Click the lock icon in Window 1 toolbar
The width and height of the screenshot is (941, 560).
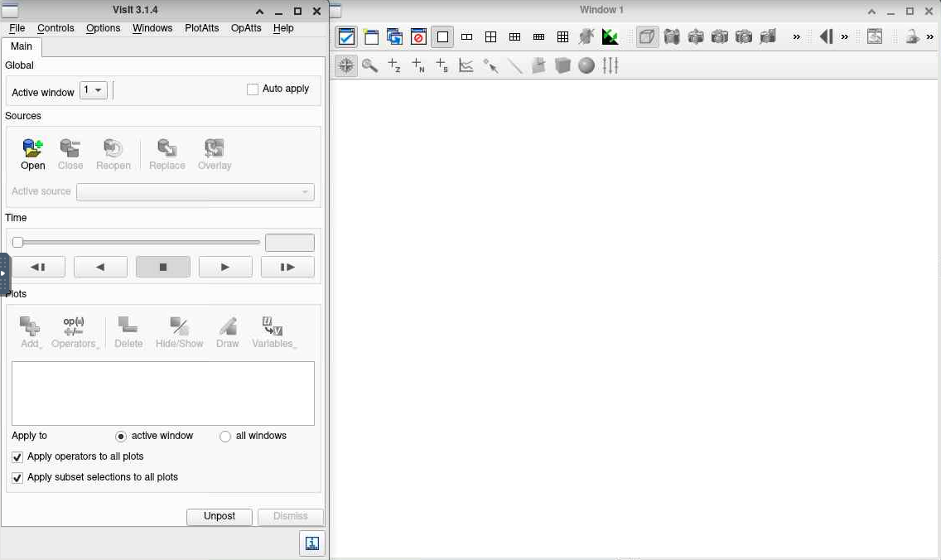(x=912, y=37)
